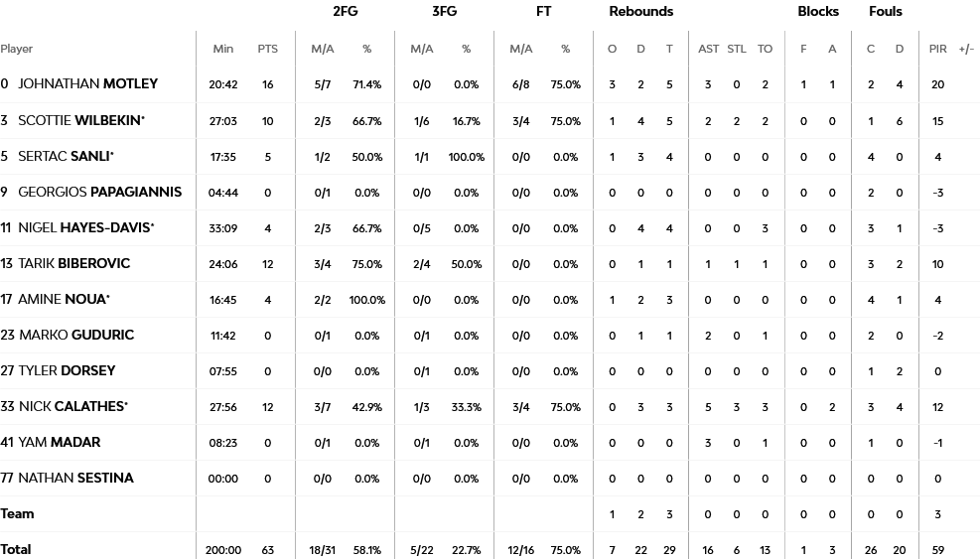Open Nick Calathes player page
The image size is (980, 559).
pos(72,406)
